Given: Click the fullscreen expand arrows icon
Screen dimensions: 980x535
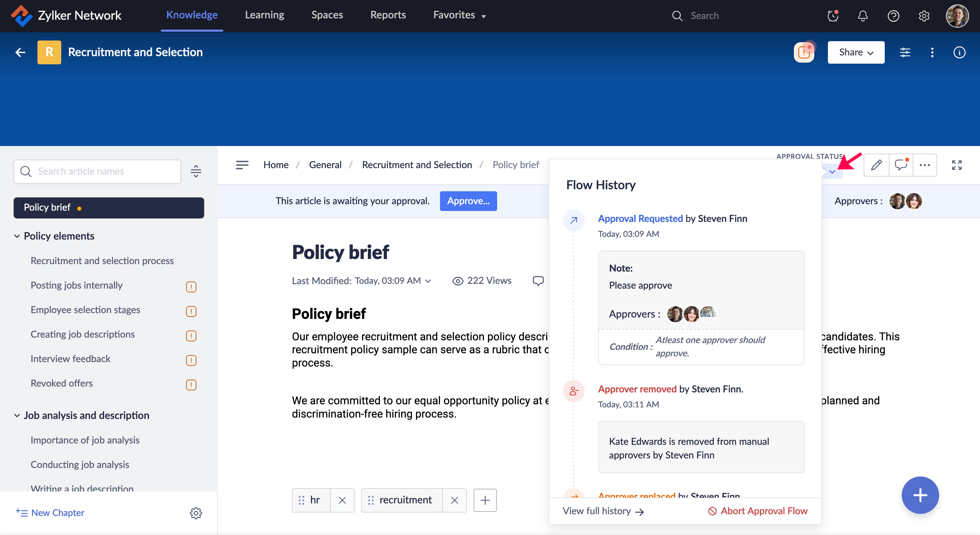Looking at the screenshot, I should click(x=957, y=165).
